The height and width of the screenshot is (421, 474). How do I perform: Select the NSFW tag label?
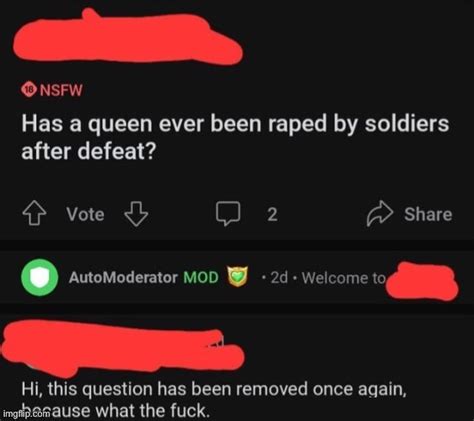pos(61,90)
